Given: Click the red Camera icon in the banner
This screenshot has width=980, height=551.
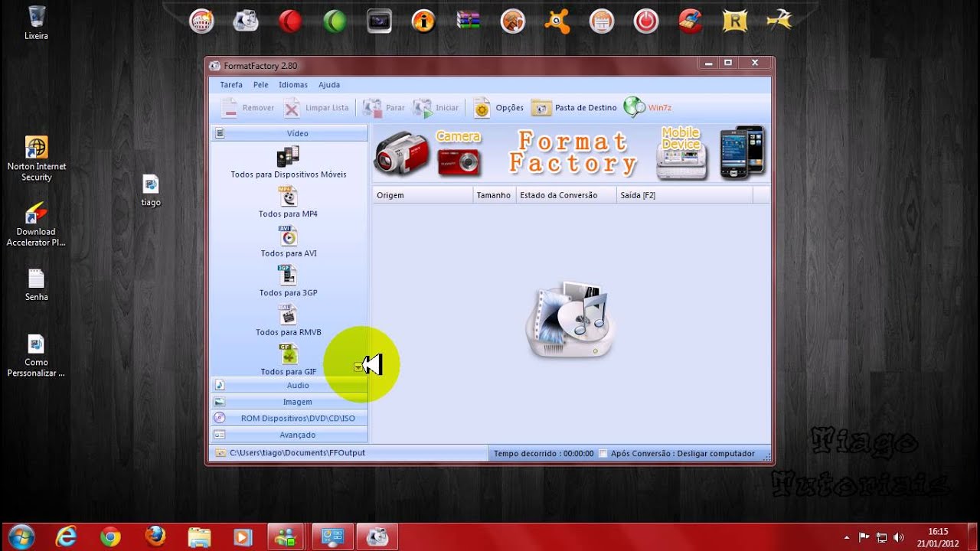Looking at the screenshot, I should tap(458, 161).
